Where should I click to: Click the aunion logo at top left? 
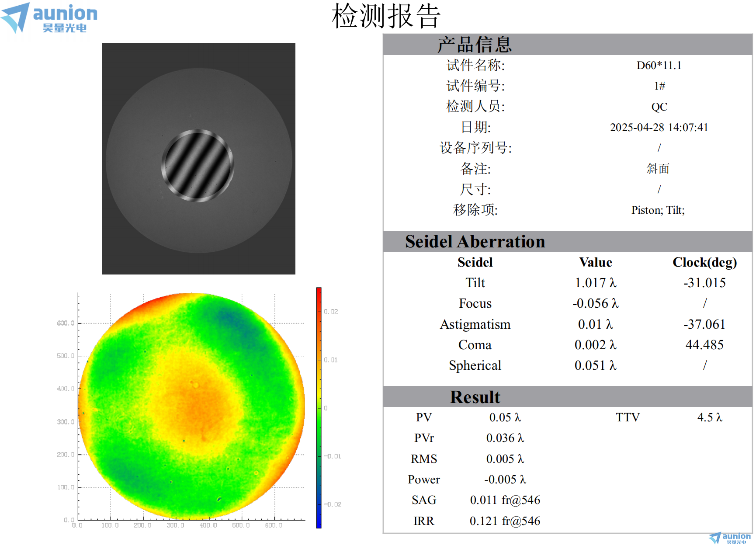(x=49, y=18)
